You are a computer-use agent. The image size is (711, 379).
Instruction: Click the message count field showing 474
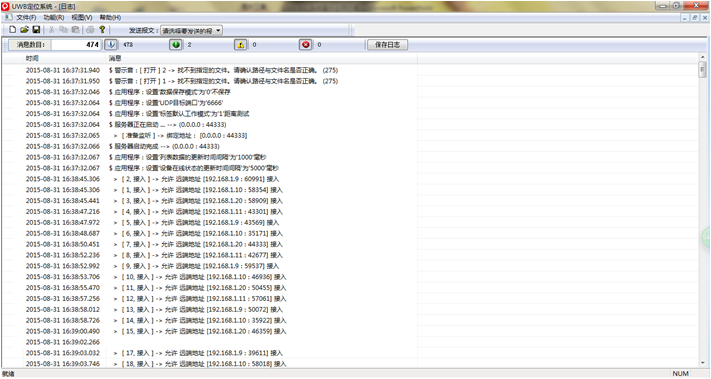[76, 44]
